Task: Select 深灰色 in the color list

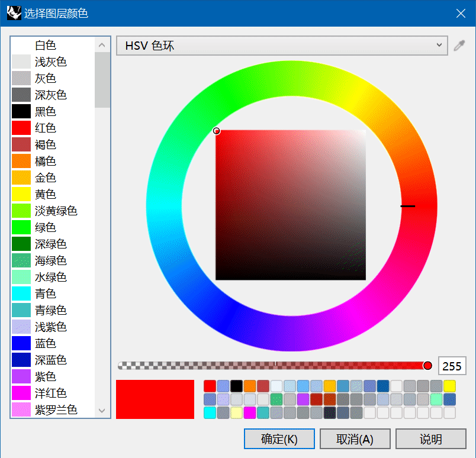Action: 53,95
